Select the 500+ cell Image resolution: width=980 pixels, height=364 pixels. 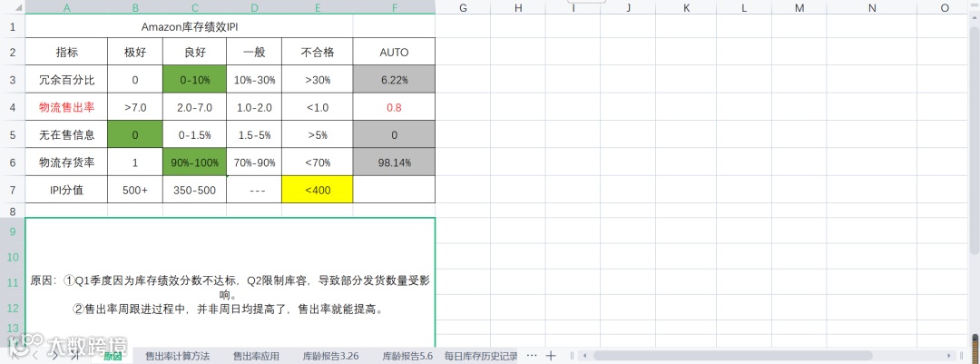click(x=135, y=190)
